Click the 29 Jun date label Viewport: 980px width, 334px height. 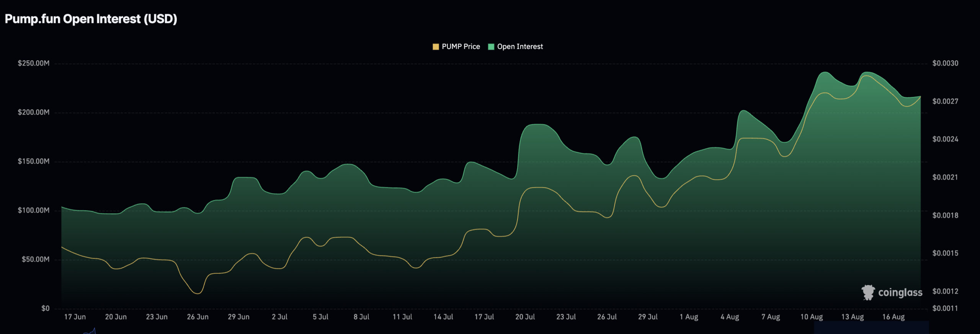[x=239, y=317]
